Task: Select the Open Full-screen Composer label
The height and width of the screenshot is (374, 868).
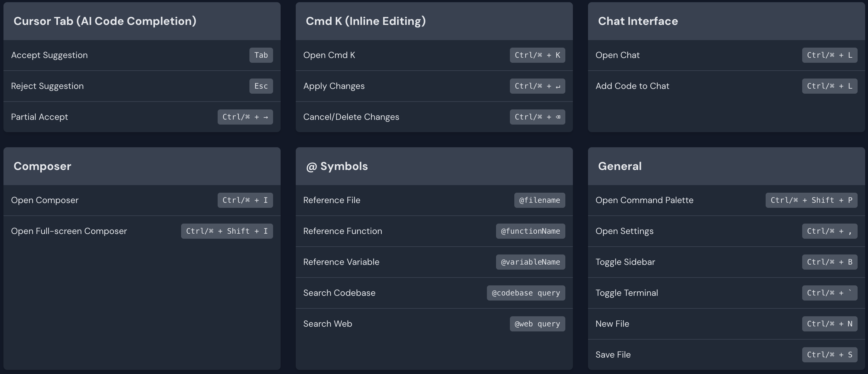Action: (69, 231)
